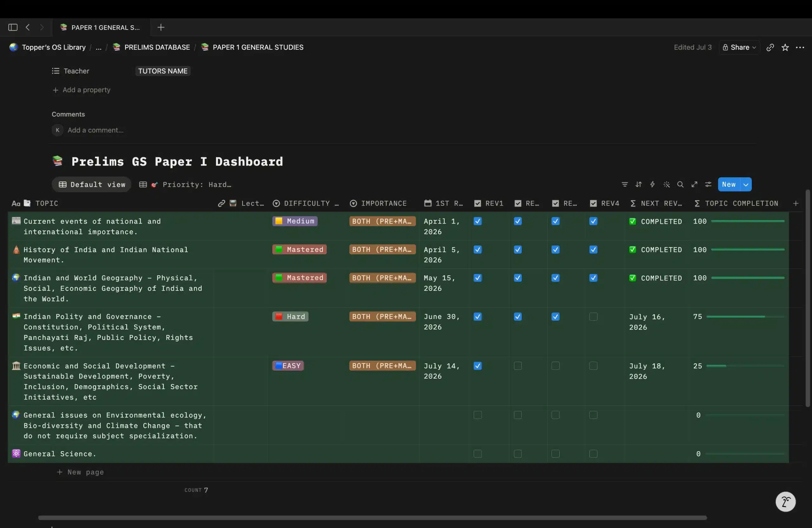Click the AI sparkle icon in toolbar
The image size is (812, 528).
point(666,185)
